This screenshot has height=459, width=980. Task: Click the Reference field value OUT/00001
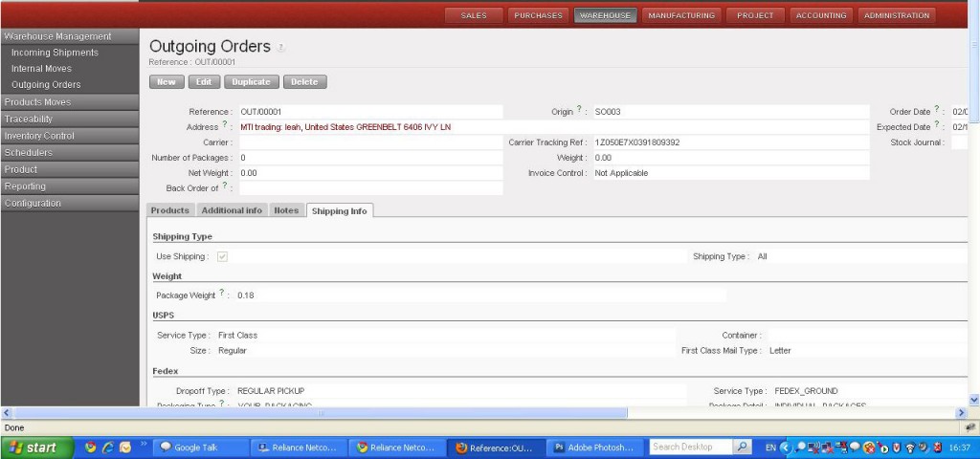point(260,112)
